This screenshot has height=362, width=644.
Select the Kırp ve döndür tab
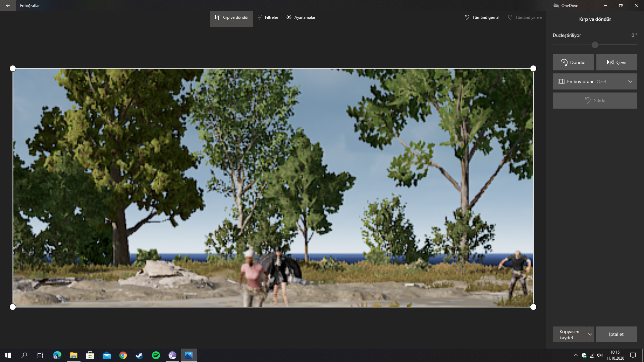pyautogui.click(x=231, y=17)
